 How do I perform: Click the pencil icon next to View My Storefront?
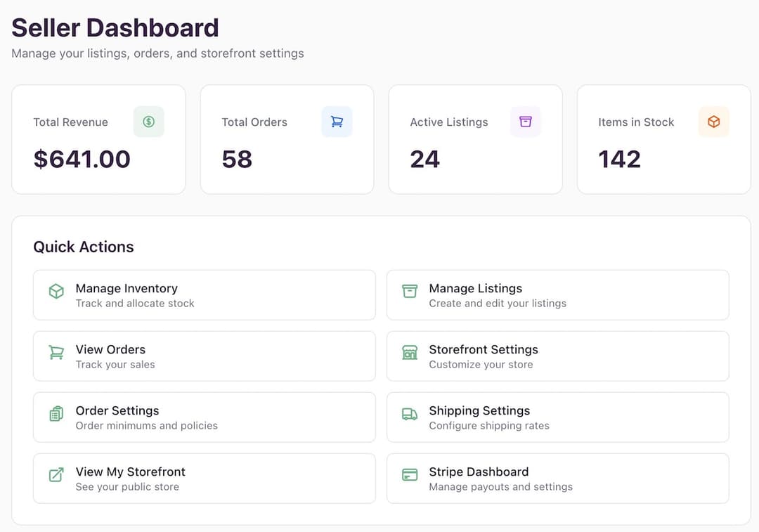(x=56, y=474)
